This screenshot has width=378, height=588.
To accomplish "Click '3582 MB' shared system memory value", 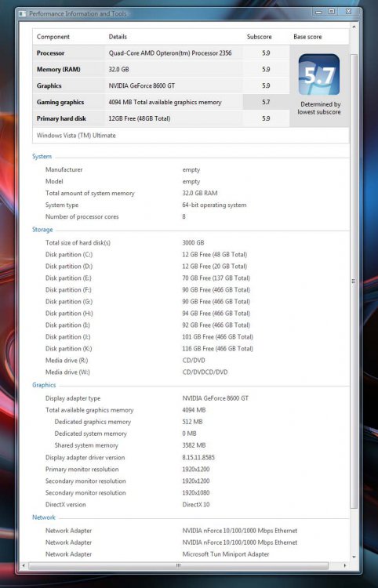I will tap(194, 445).
